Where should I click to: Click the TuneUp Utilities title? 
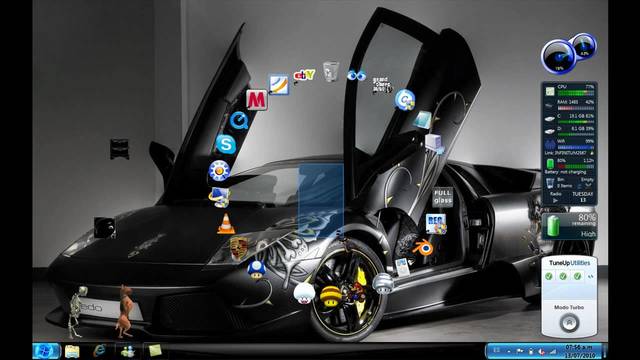coord(569,263)
